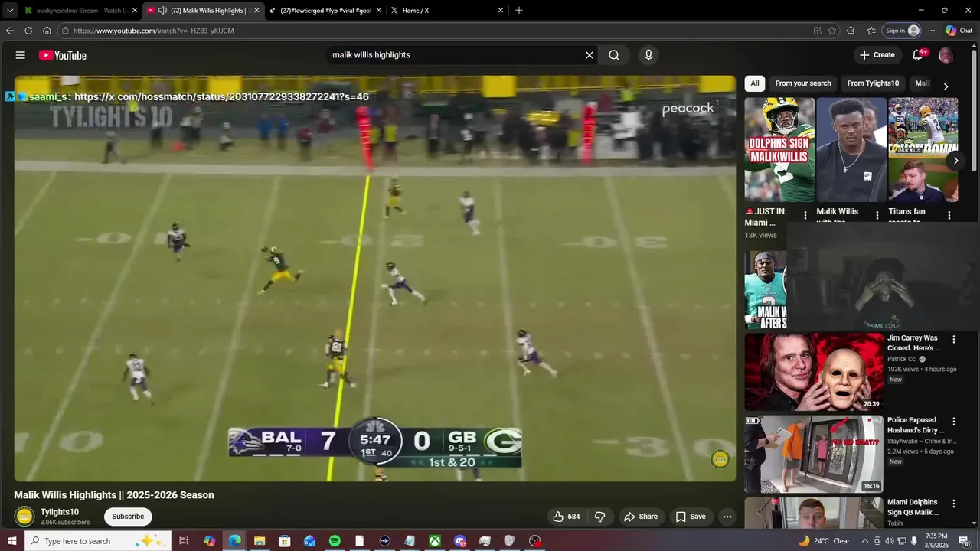
Task: Open the Xbox app in taskbar
Action: 434,541
